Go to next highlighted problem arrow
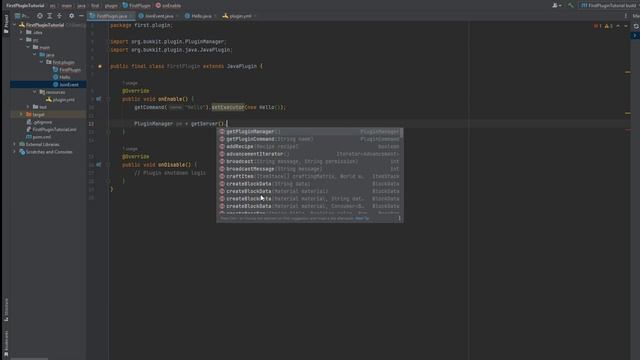 click(x=626, y=26)
